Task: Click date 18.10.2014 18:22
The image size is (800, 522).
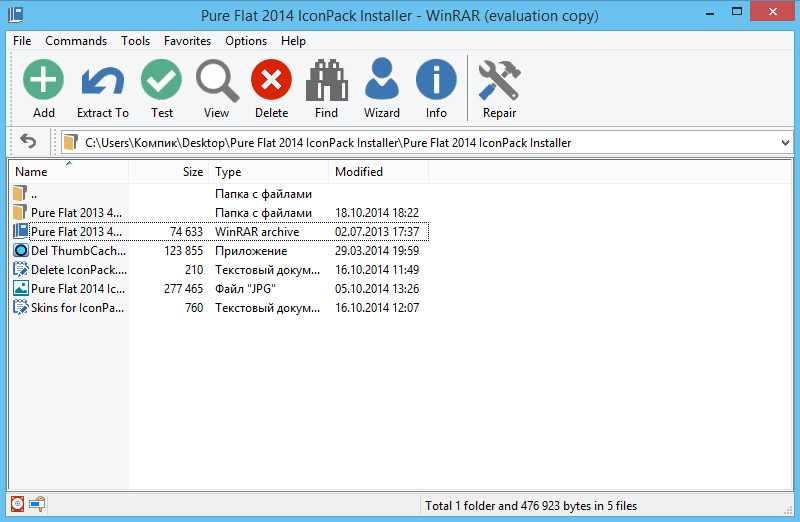Action: (377, 213)
